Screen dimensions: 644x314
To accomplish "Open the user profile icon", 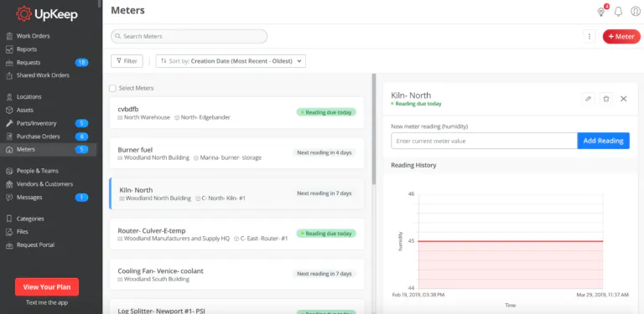I will click(x=635, y=12).
